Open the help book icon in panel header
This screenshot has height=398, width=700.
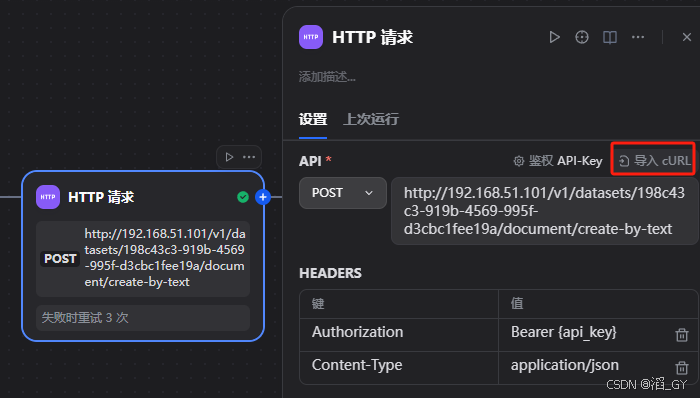click(610, 37)
